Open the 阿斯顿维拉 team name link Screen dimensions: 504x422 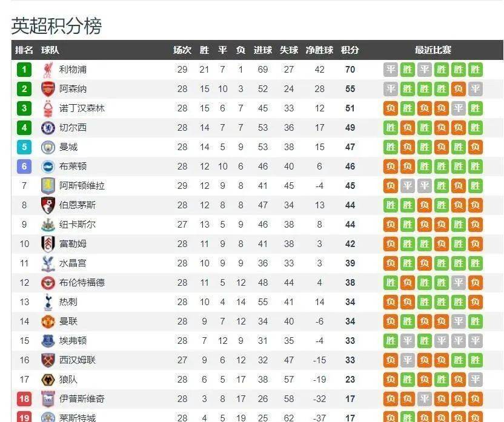tap(82, 186)
